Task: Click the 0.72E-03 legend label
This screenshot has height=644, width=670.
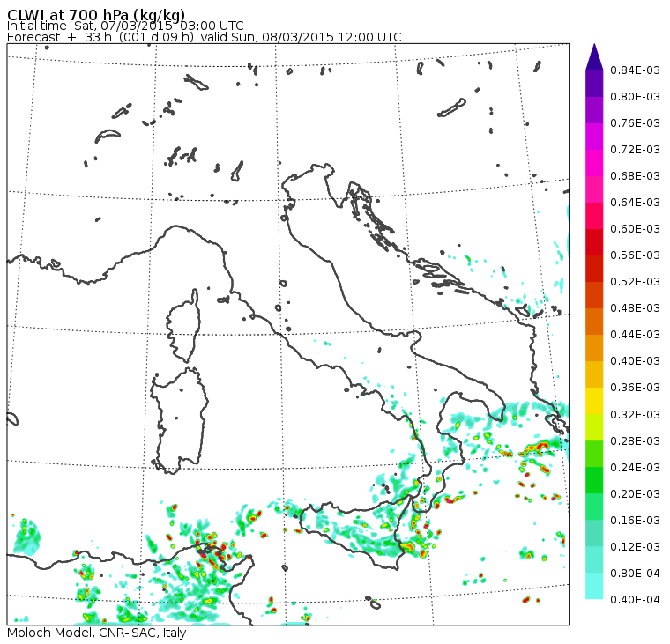Action: (635, 150)
